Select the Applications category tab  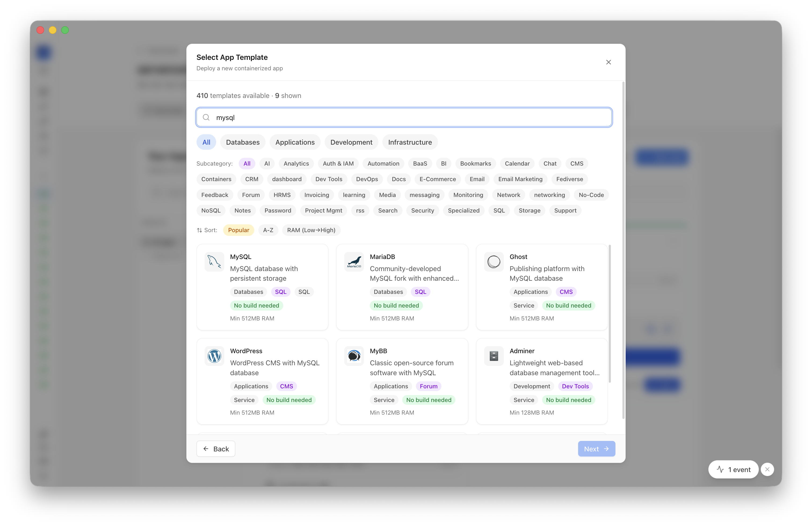(x=295, y=142)
